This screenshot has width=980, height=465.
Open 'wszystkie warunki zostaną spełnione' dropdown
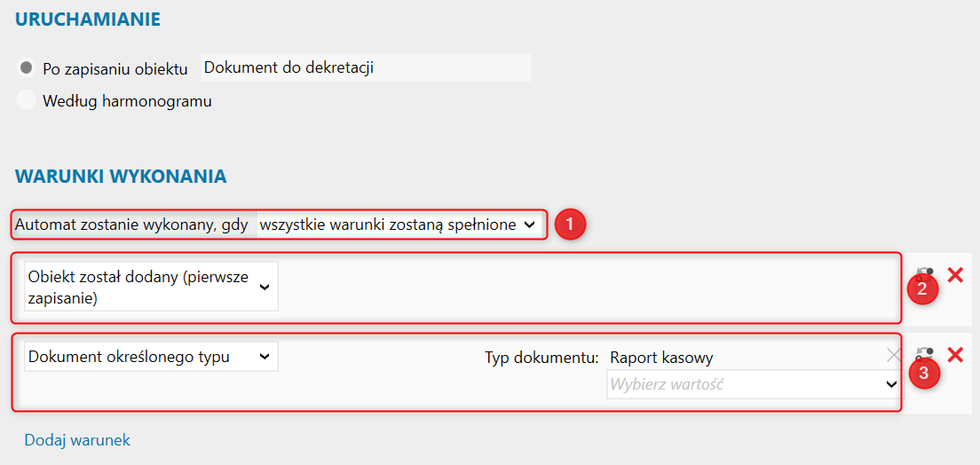(x=398, y=225)
